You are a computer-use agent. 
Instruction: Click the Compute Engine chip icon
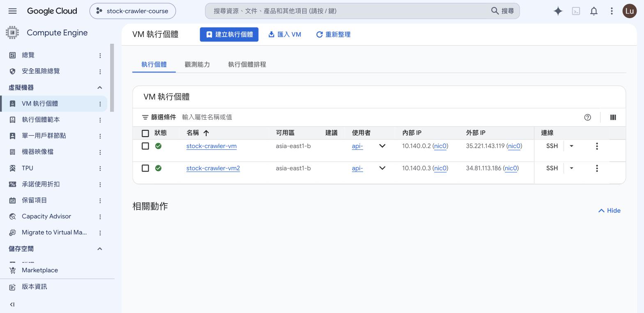(x=12, y=32)
